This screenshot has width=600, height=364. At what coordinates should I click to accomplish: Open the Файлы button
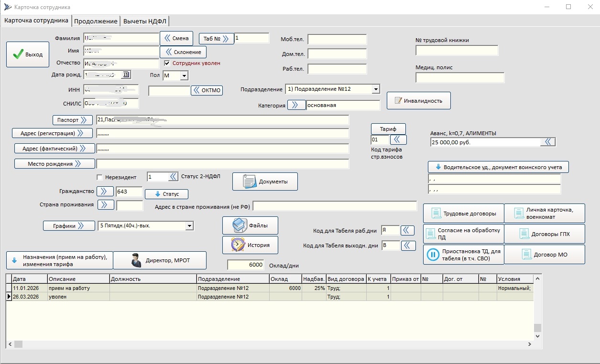coord(250,225)
